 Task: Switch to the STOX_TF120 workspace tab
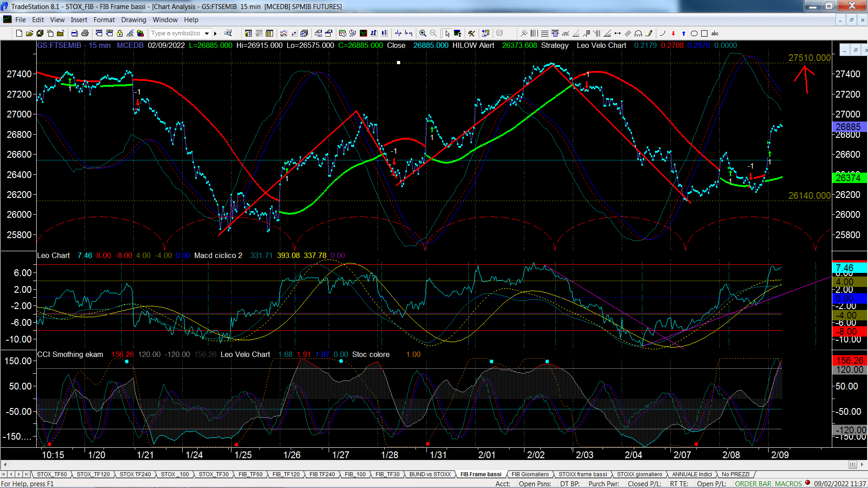[x=93, y=474]
